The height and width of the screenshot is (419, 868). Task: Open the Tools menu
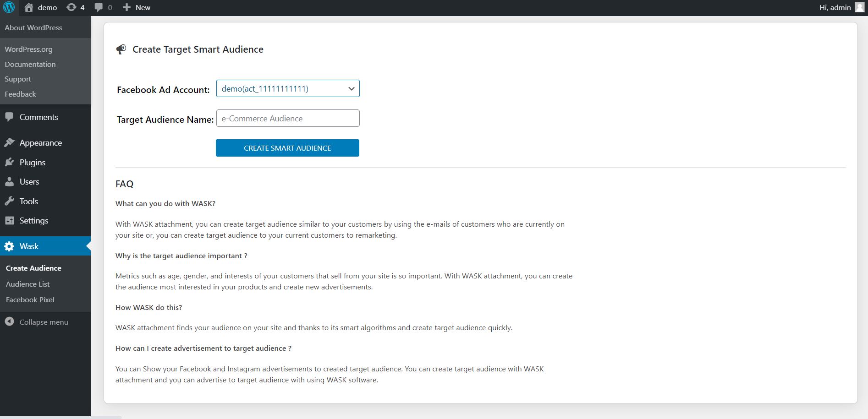29,201
